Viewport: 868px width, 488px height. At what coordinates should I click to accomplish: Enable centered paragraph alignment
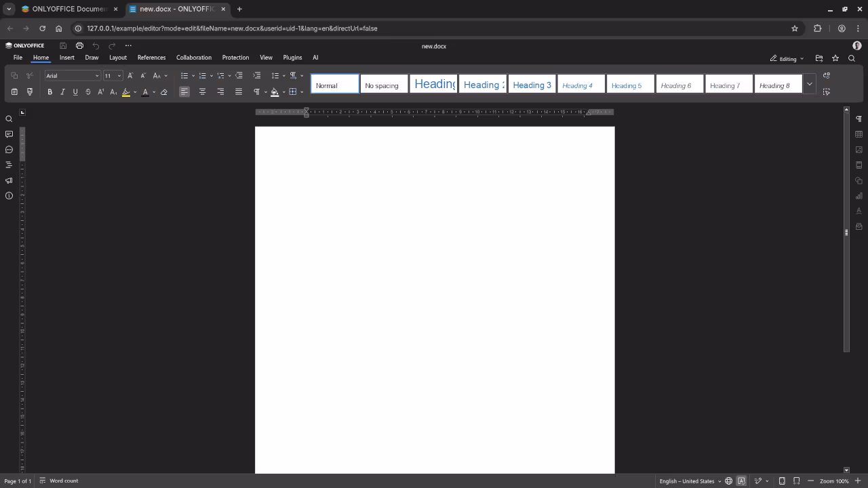pyautogui.click(x=202, y=91)
